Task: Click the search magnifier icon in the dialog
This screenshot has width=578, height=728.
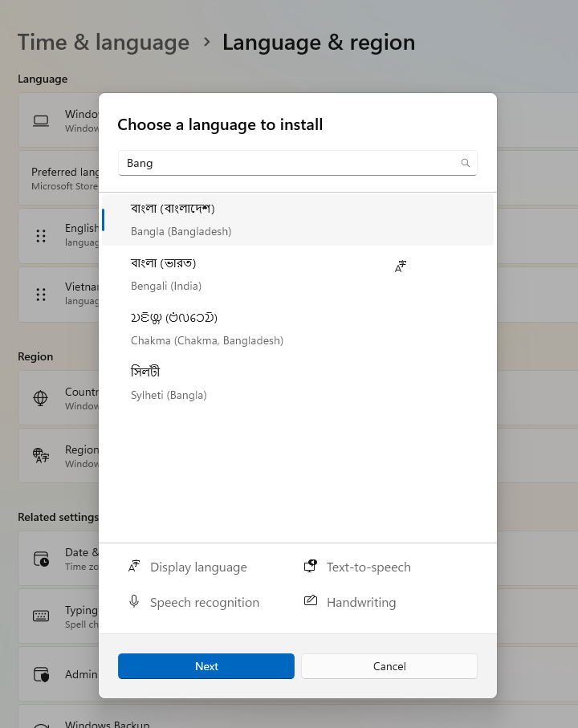Action: pos(466,163)
